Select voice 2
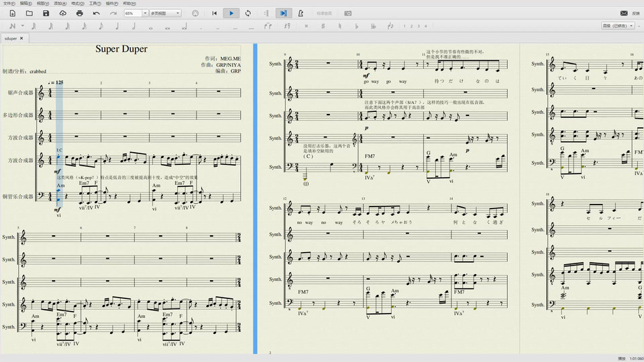The height and width of the screenshot is (362, 644). [411, 26]
